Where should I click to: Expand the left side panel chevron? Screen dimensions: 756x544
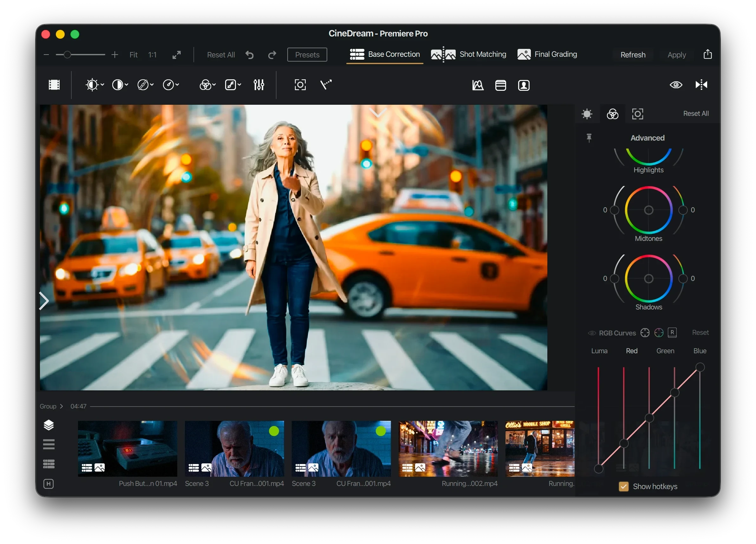pyautogui.click(x=44, y=301)
